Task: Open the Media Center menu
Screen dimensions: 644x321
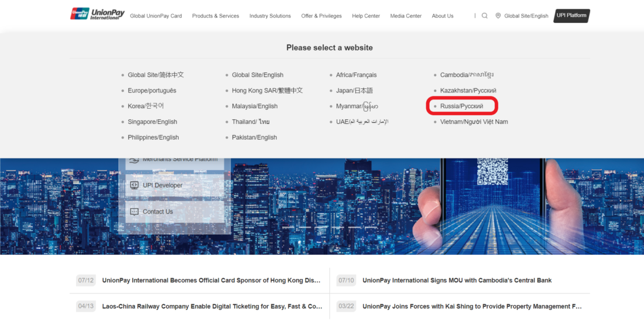Action: tap(406, 16)
